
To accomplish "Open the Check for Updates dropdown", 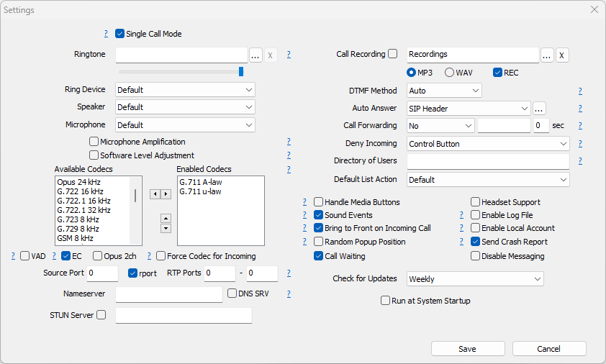I will tap(475, 279).
